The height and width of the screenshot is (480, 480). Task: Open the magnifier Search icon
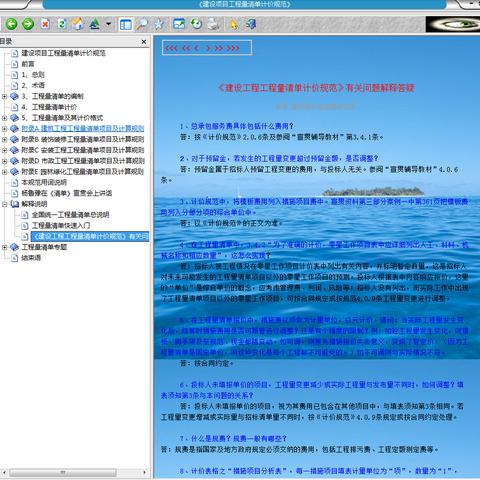click(142, 24)
